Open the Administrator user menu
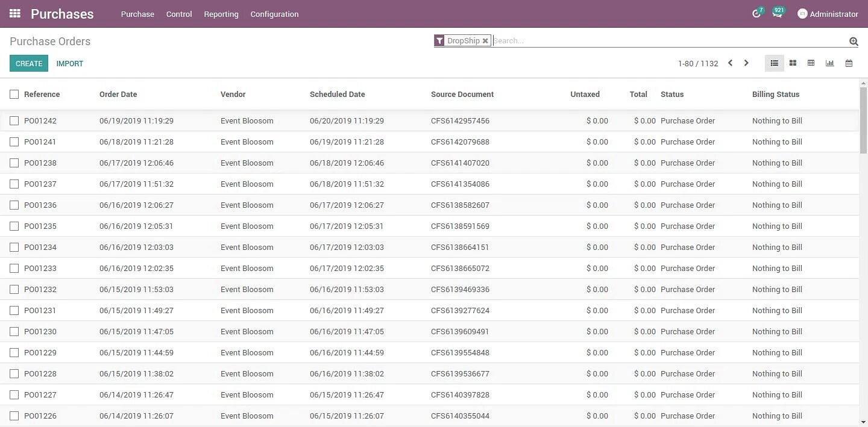 click(828, 13)
